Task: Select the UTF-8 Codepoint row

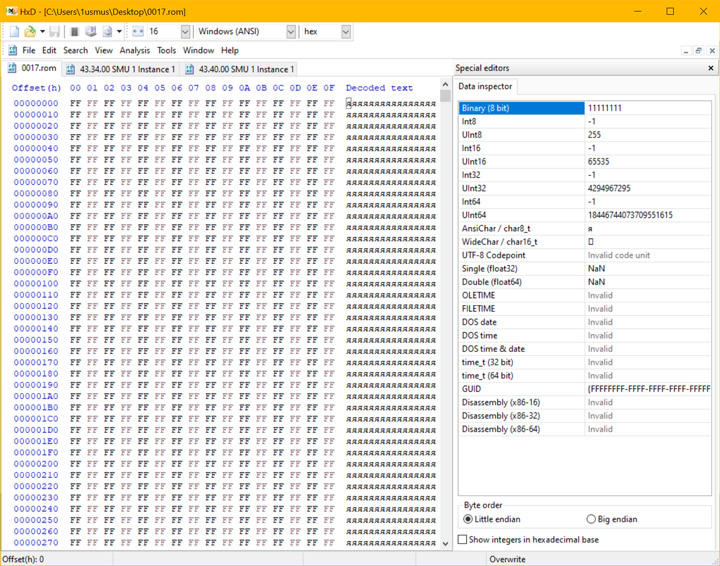Action: coord(585,255)
